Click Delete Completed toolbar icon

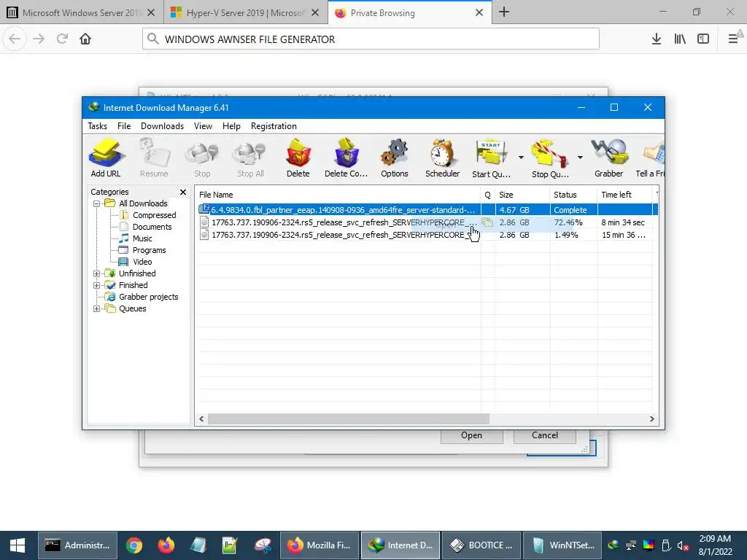click(347, 158)
